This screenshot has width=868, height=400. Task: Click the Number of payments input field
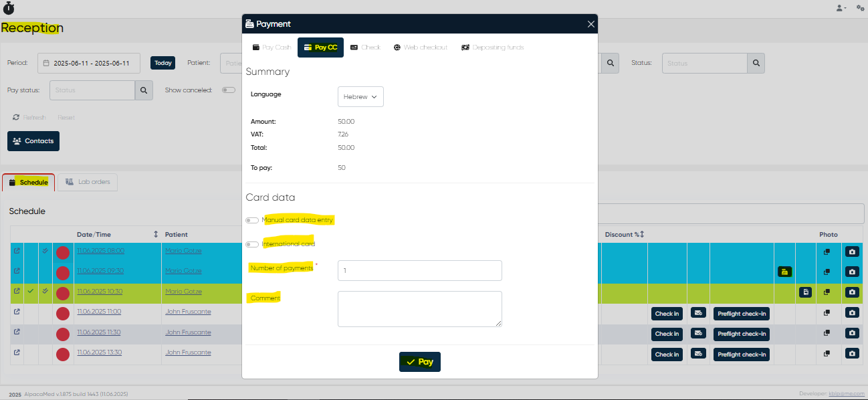(x=419, y=270)
